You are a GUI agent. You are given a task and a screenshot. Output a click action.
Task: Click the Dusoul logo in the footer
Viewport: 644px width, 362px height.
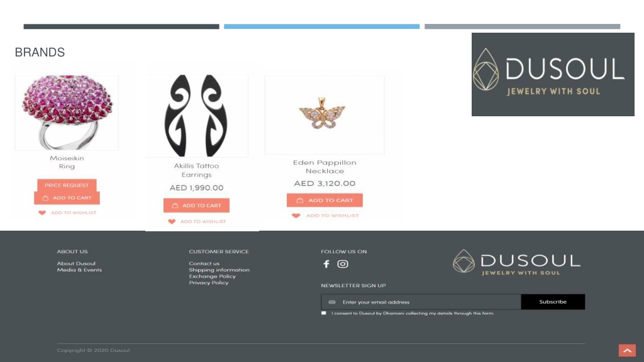517,261
